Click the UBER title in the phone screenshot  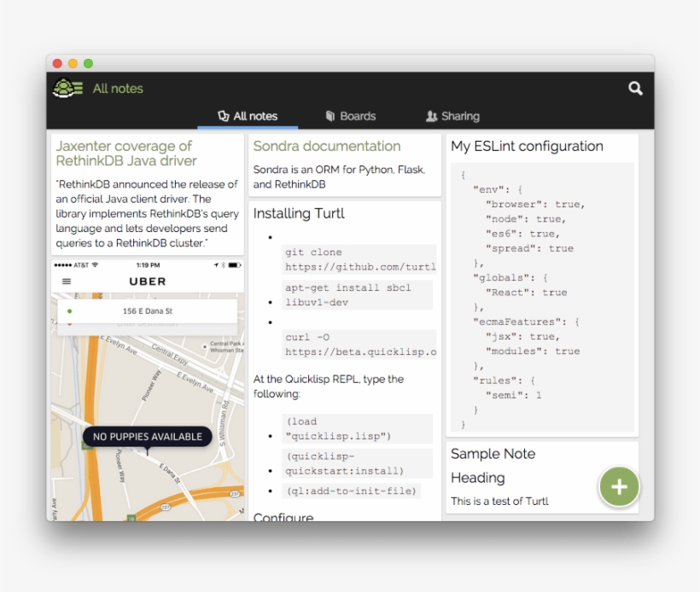click(x=148, y=281)
